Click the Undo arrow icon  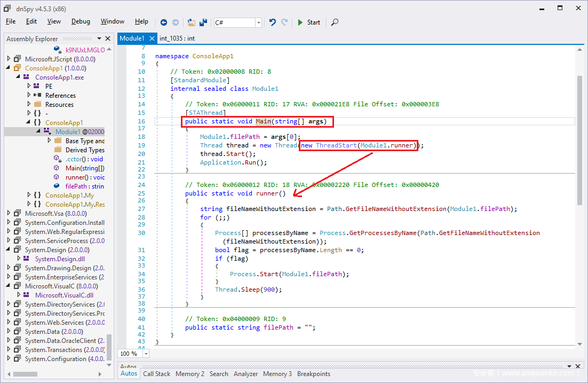(273, 22)
